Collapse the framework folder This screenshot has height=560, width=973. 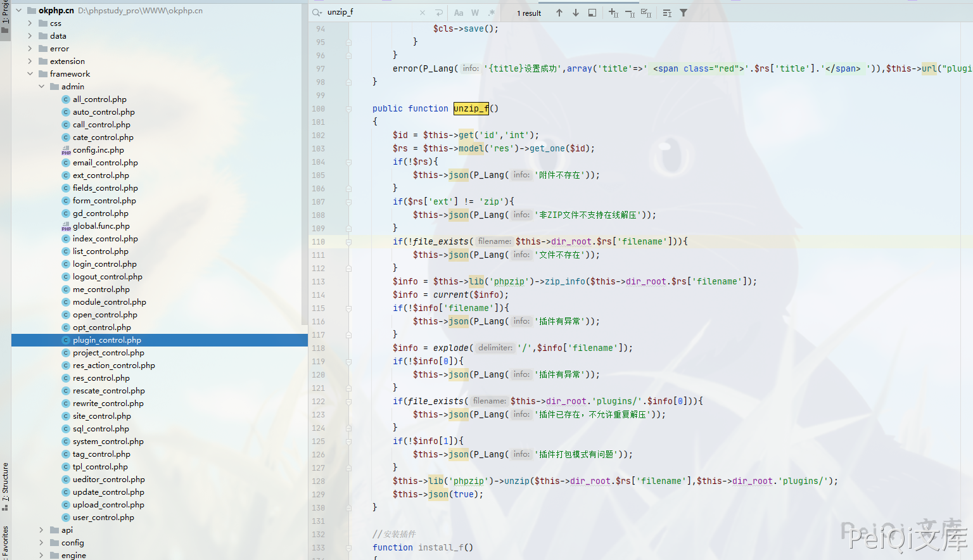click(30, 74)
